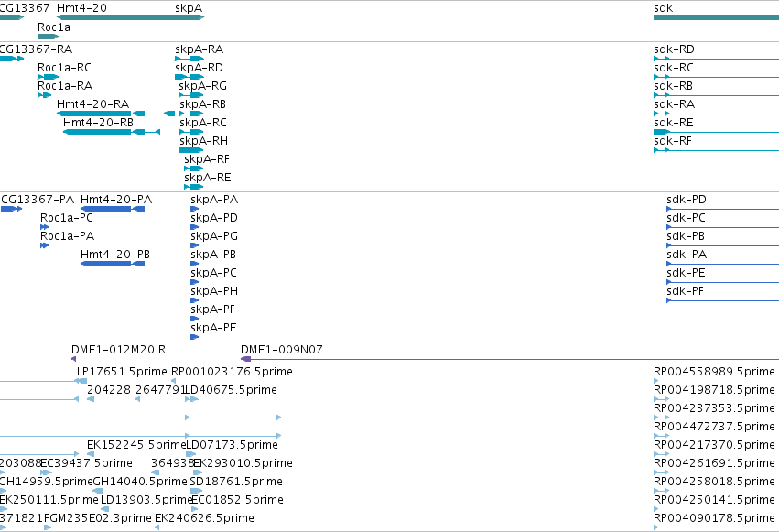Select the skpA-RG transcript
Image resolution: width=779 pixels, height=532 pixels.
click(x=203, y=86)
